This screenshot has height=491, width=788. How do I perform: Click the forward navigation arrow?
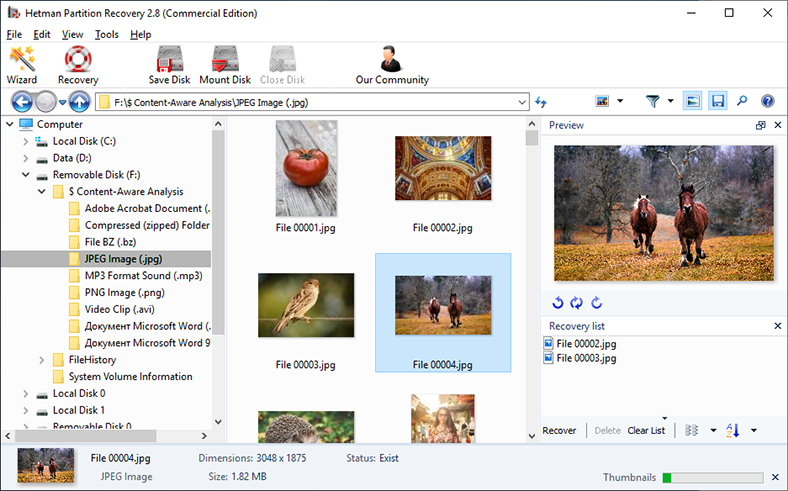tap(46, 102)
